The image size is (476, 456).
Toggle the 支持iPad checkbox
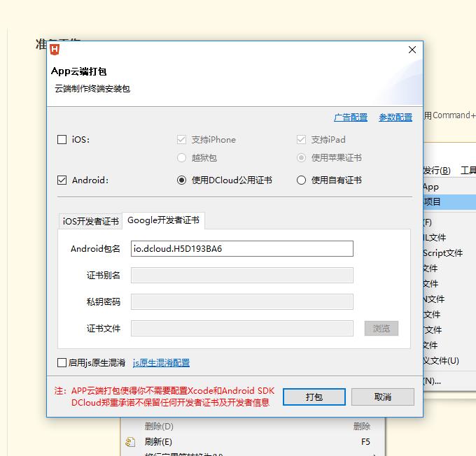(x=301, y=140)
